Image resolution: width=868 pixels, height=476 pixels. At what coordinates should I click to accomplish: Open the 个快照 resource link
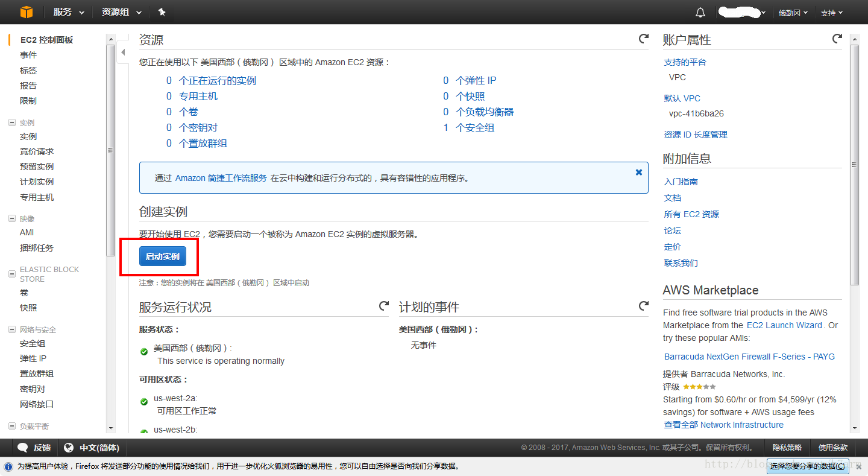470,97
